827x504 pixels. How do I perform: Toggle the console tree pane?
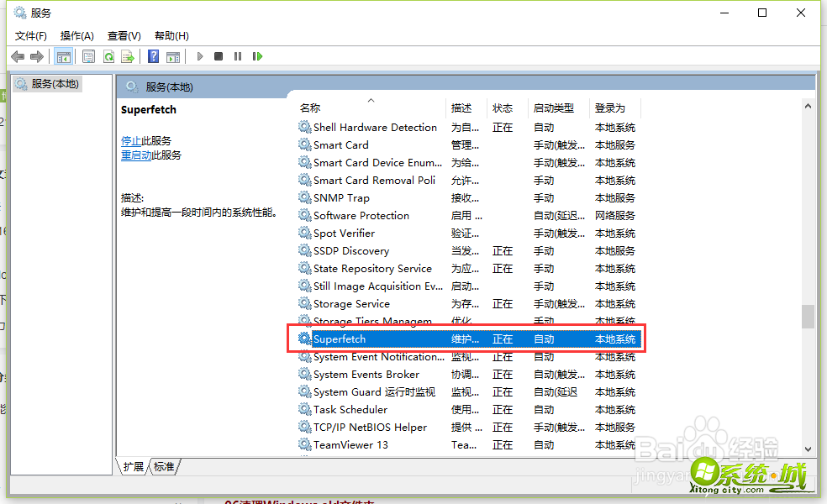[x=64, y=56]
